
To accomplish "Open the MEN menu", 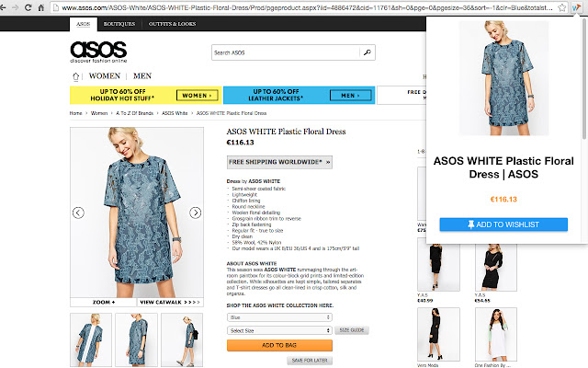I will tap(142, 76).
